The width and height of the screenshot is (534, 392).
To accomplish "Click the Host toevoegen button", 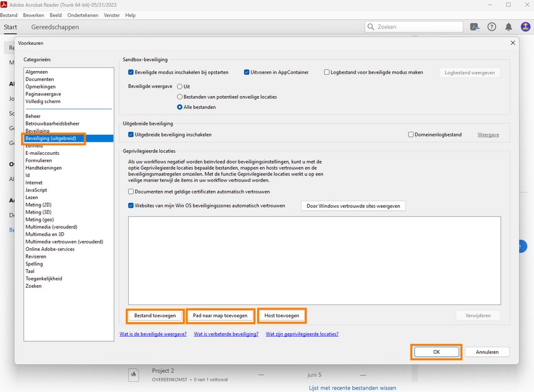I will (x=282, y=315).
